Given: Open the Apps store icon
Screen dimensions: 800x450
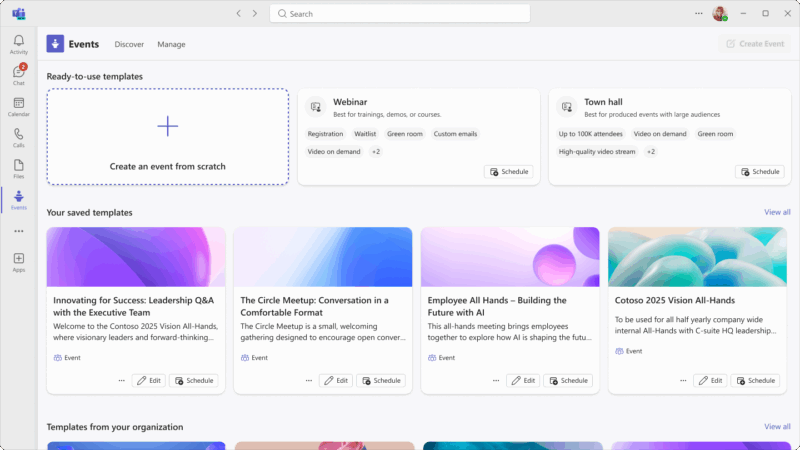Looking at the screenshot, I should (x=18, y=262).
